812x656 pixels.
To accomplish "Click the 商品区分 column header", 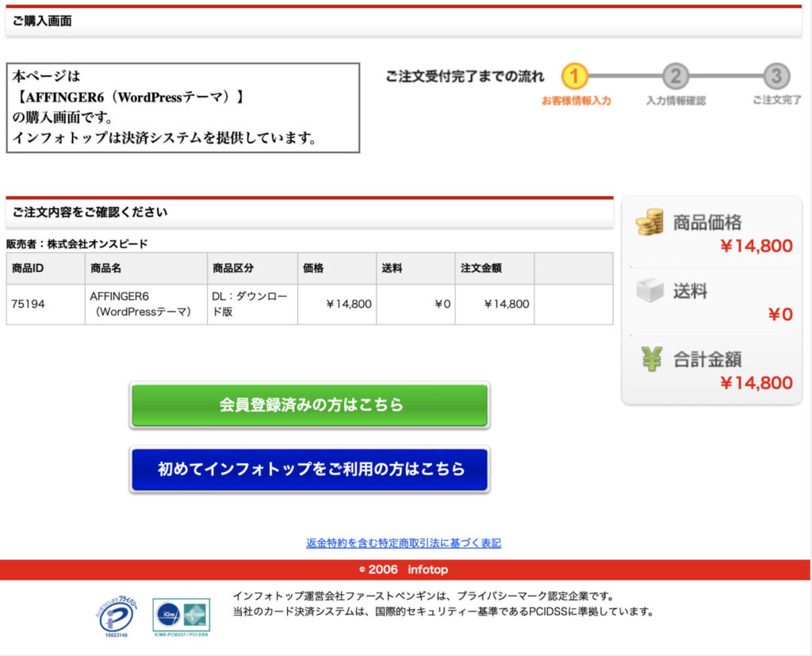I will pyautogui.click(x=252, y=268).
